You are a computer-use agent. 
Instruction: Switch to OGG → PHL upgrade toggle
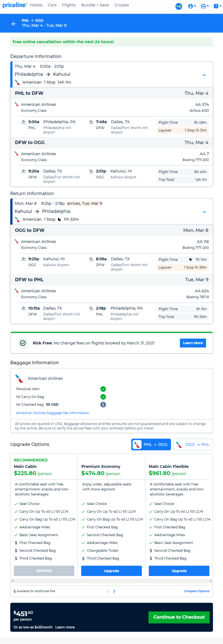[193, 444]
